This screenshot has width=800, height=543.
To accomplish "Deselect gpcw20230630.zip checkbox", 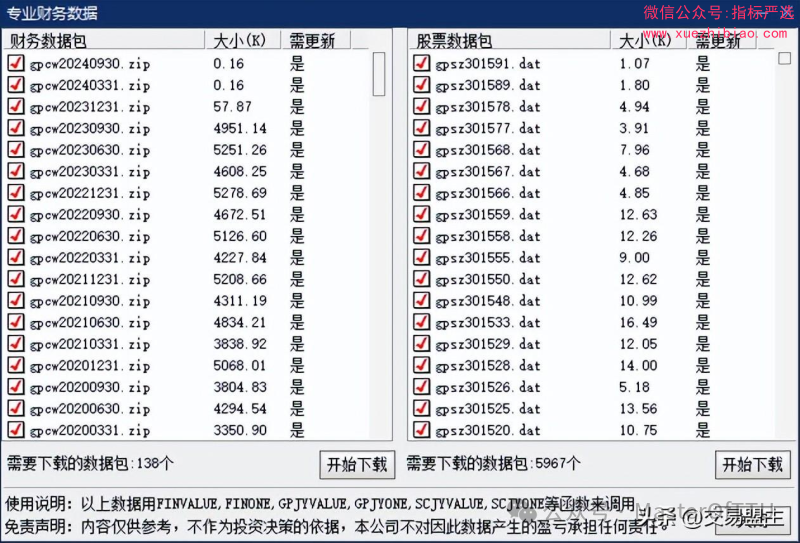I will (16, 149).
